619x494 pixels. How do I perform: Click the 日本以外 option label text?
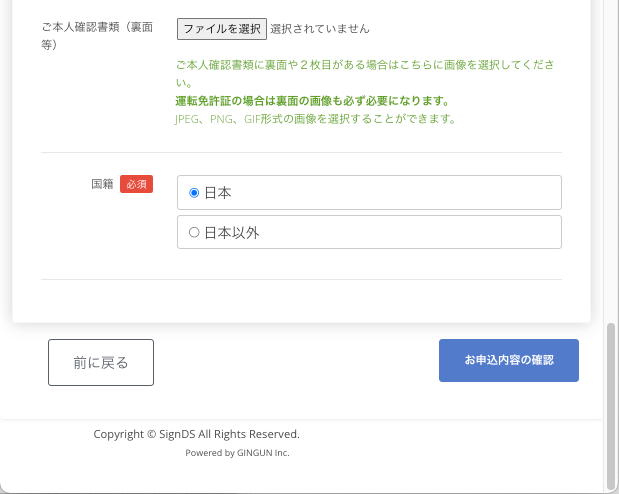[231, 232]
